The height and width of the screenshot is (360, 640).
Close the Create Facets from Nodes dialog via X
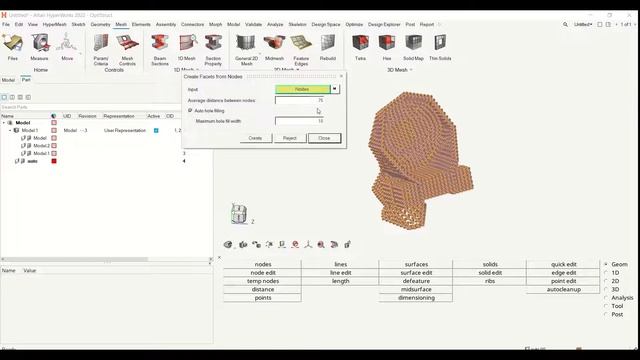pyautogui.click(x=342, y=76)
